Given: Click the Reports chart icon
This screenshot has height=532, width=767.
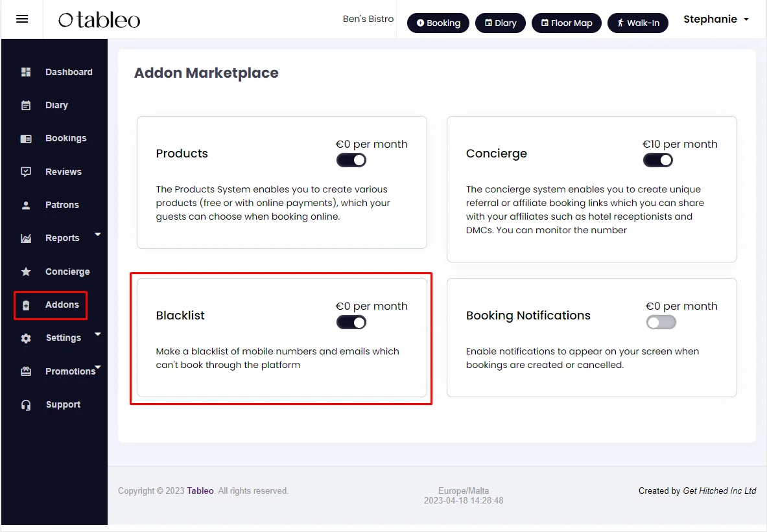Looking at the screenshot, I should pyautogui.click(x=26, y=238).
